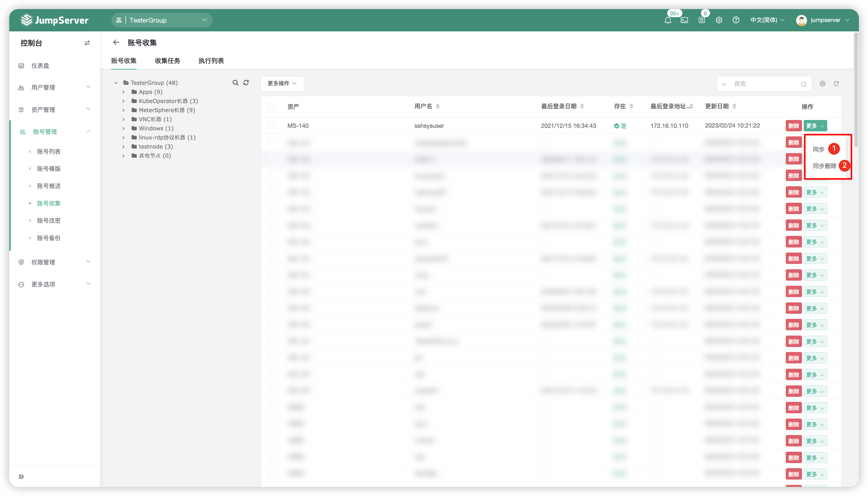Click the console view switch icon next to 控制台

(x=87, y=43)
